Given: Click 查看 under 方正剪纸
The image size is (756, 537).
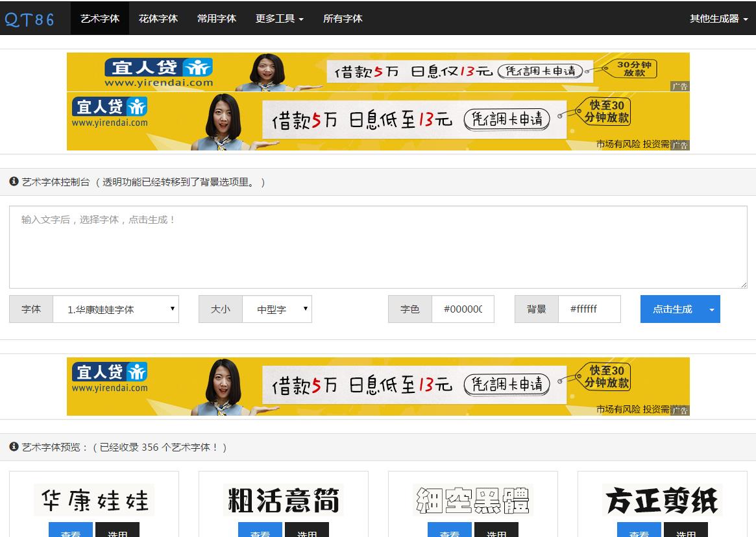Looking at the screenshot, I should 639,530.
